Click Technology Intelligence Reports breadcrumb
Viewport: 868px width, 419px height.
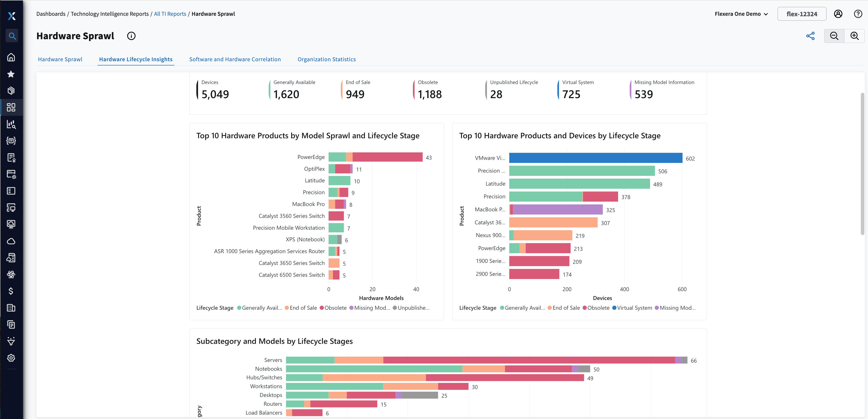(x=109, y=14)
